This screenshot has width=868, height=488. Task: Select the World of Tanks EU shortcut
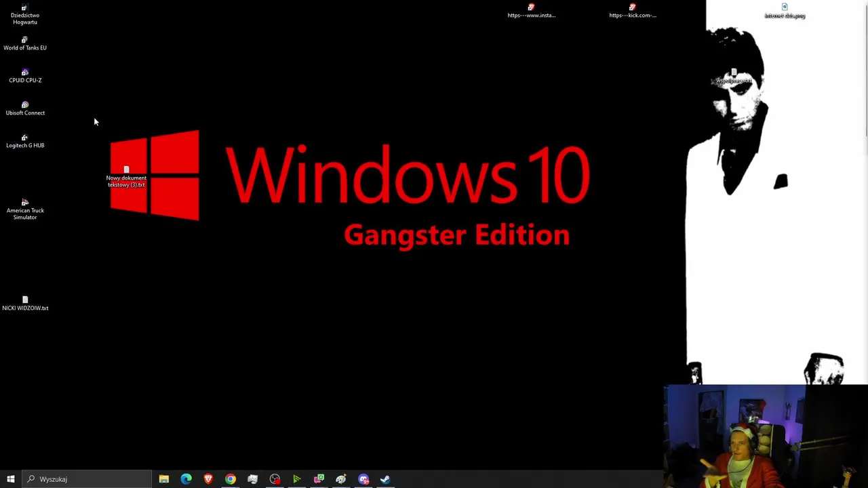(x=25, y=44)
